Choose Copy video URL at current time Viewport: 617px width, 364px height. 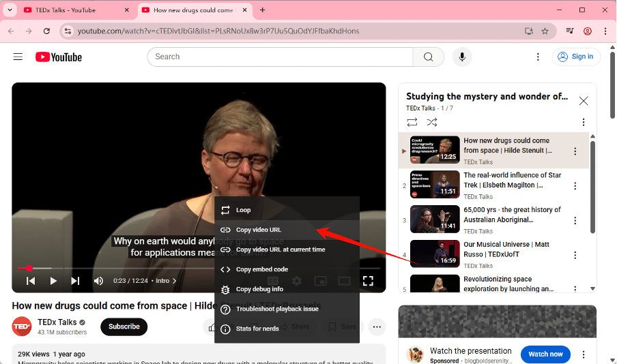[287, 249]
